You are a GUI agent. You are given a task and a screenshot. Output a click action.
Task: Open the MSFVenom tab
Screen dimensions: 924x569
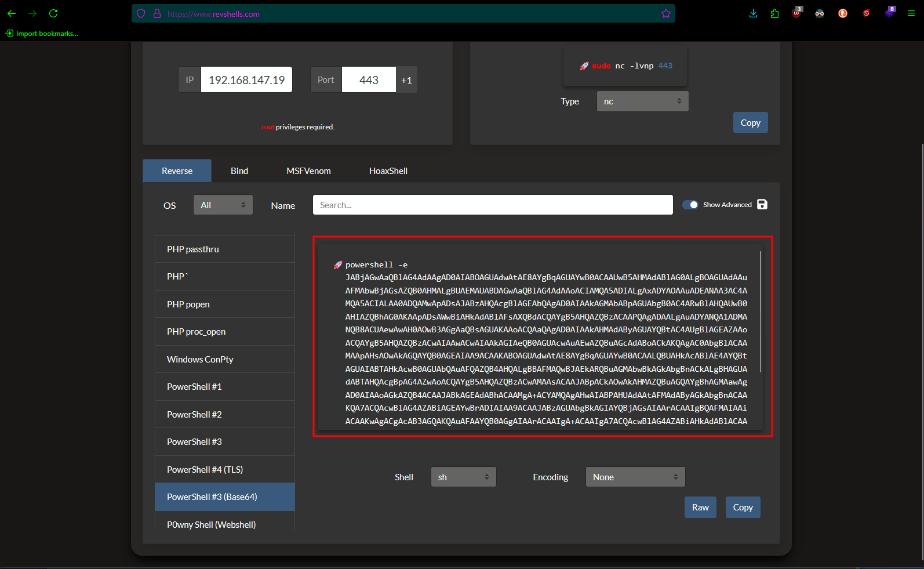(x=309, y=171)
